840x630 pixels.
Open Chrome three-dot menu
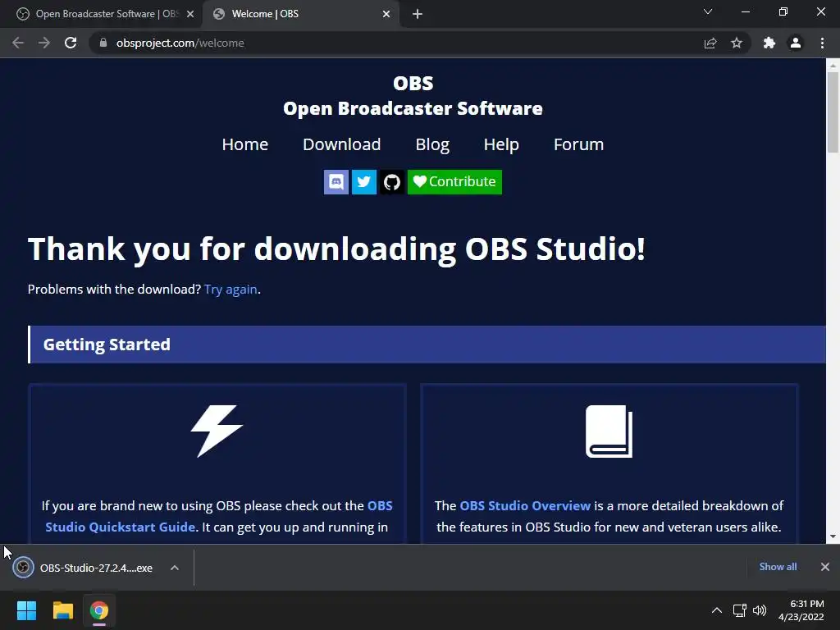822,43
